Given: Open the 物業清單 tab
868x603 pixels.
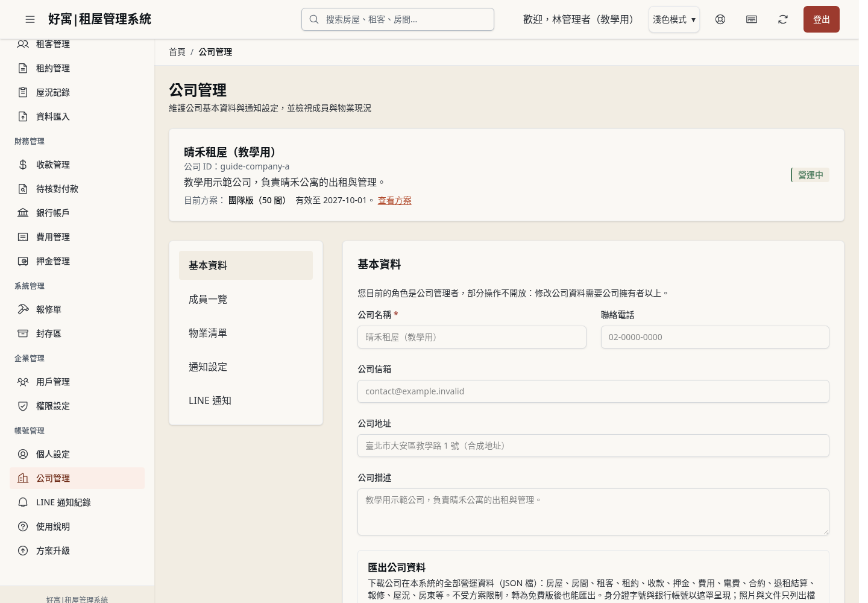Looking at the screenshot, I should tap(246, 333).
